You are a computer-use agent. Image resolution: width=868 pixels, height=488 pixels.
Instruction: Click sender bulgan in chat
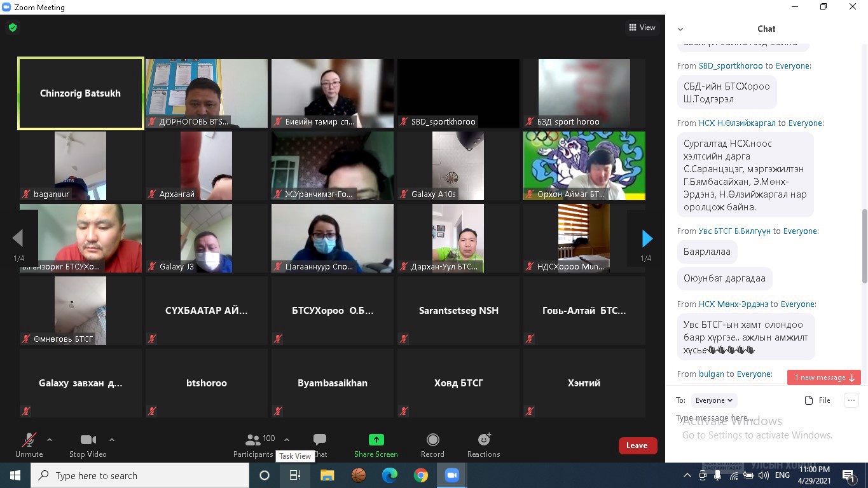tap(712, 374)
